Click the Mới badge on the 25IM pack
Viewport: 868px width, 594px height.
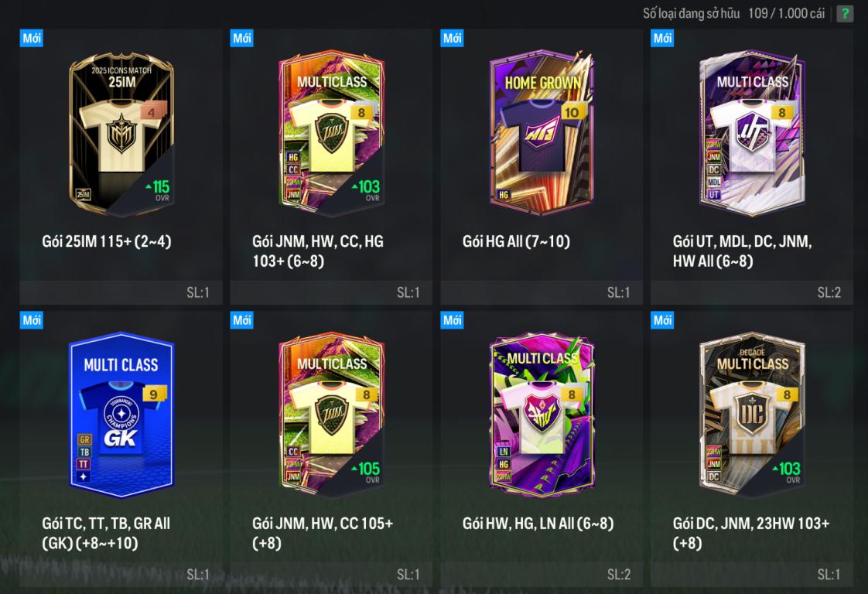32,38
